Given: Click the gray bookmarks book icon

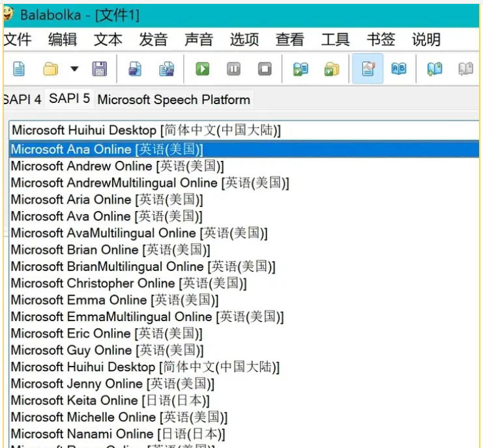Looking at the screenshot, I should click(x=466, y=68).
